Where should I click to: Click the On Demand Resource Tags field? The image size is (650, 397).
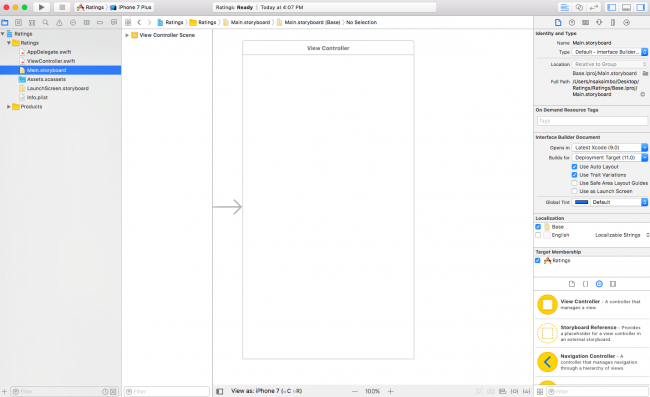pos(592,121)
